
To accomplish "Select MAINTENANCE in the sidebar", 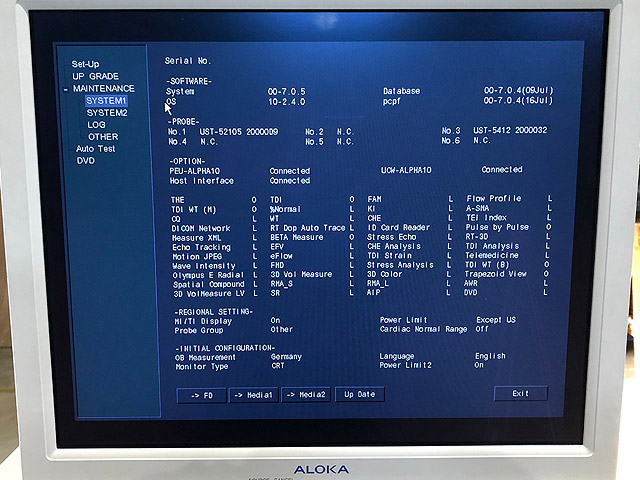I will [x=104, y=89].
